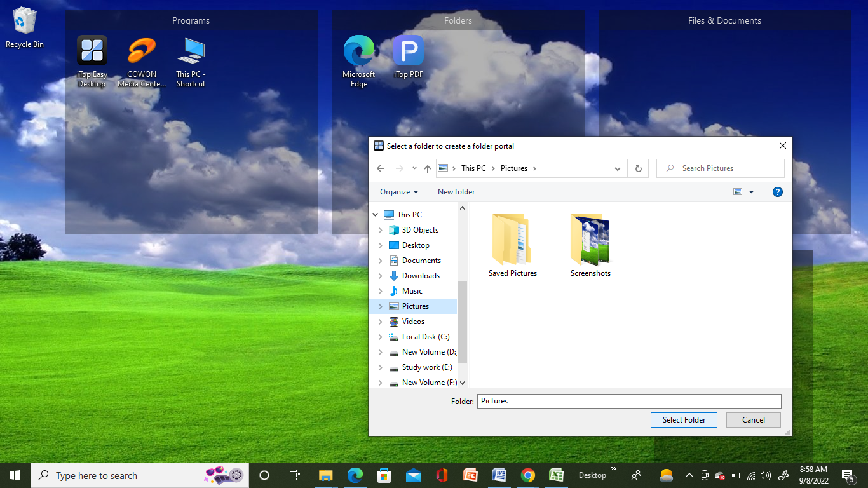This screenshot has height=488, width=868.
Task: Select the This PC - Shortcut icon
Action: pos(191,61)
